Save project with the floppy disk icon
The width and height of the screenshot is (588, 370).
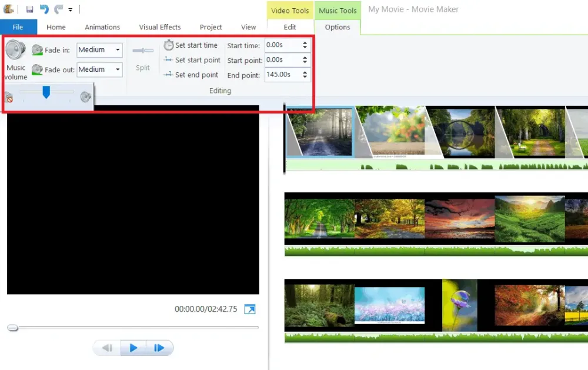point(29,9)
